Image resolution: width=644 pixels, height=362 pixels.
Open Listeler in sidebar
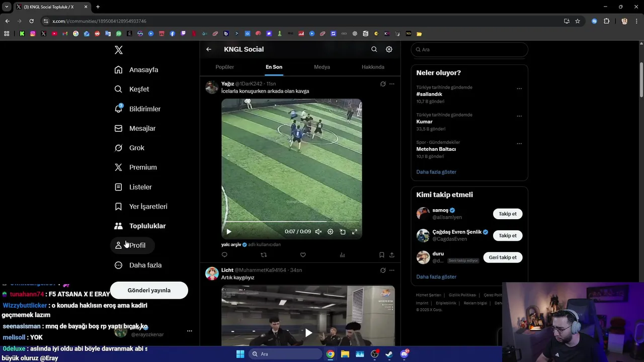tap(133, 187)
